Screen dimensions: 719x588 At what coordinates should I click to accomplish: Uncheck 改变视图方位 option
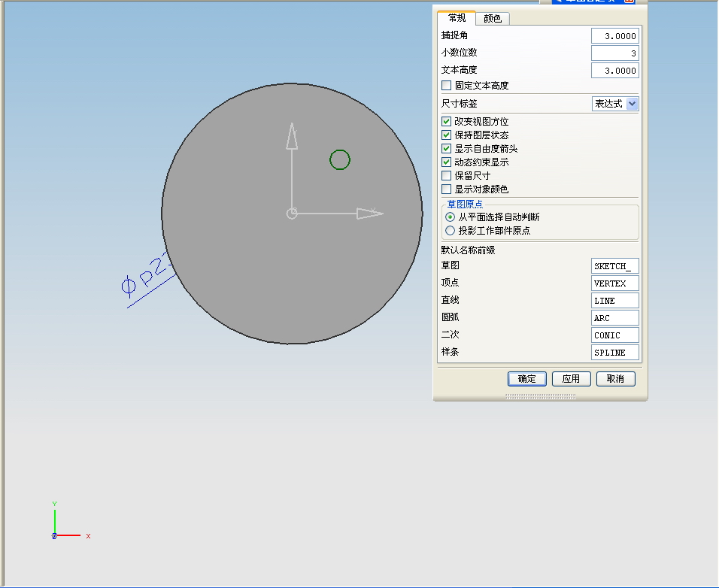click(x=446, y=122)
